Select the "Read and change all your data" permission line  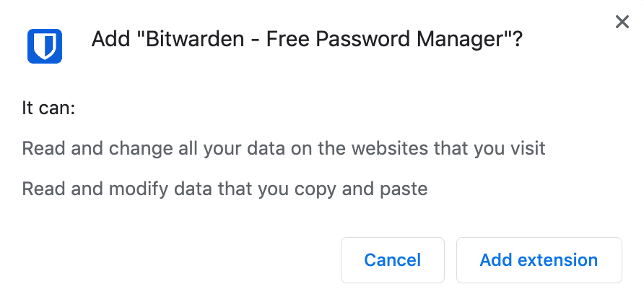tap(283, 149)
